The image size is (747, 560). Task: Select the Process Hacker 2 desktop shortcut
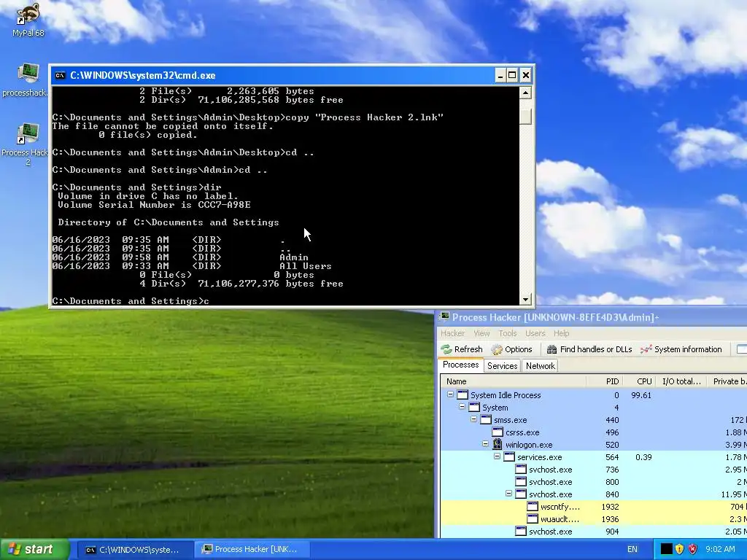[25, 144]
